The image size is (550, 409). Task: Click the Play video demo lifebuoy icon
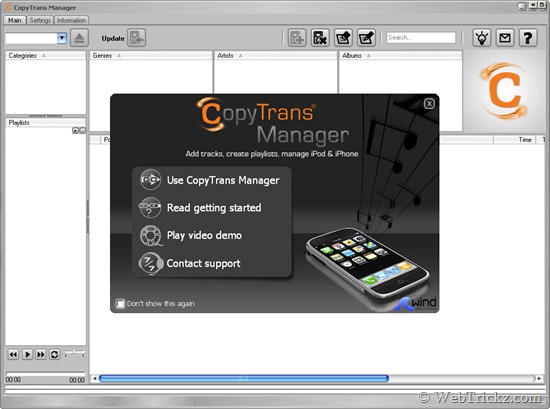pyautogui.click(x=150, y=235)
